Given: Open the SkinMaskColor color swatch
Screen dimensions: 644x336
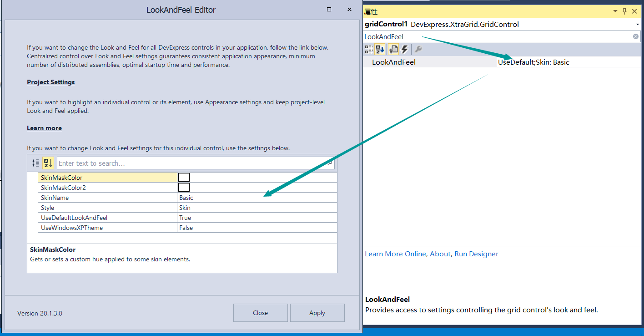Looking at the screenshot, I should coord(184,178).
